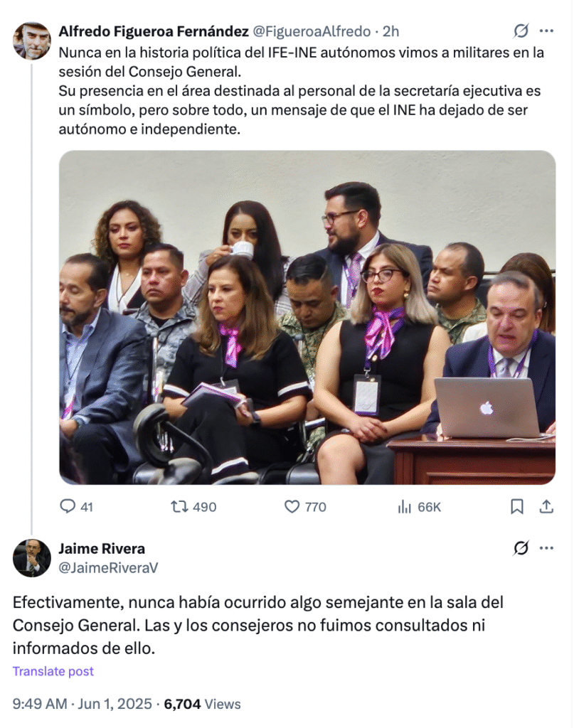The width and height of the screenshot is (574, 728).
Task: Open @JaimeRiveraV handle link
Action: 108,567
